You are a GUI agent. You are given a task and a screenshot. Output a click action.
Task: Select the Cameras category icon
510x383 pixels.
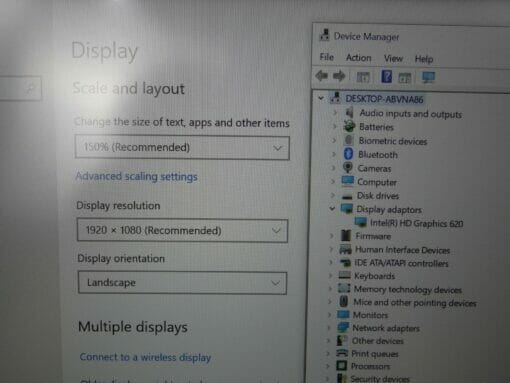click(x=348, y=168)
